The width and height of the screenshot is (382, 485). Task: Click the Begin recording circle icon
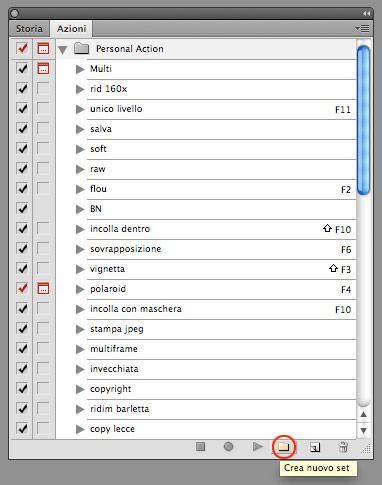click(228, 446)
